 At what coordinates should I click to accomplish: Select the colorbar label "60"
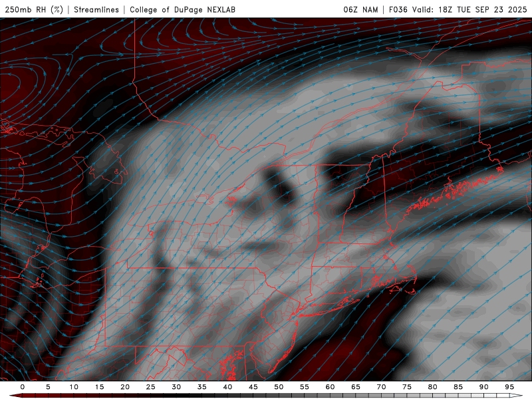point(330,387)
